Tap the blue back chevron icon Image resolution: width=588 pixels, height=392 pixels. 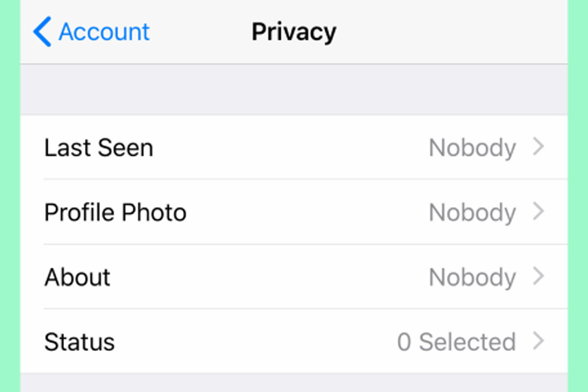click(42, 31)
